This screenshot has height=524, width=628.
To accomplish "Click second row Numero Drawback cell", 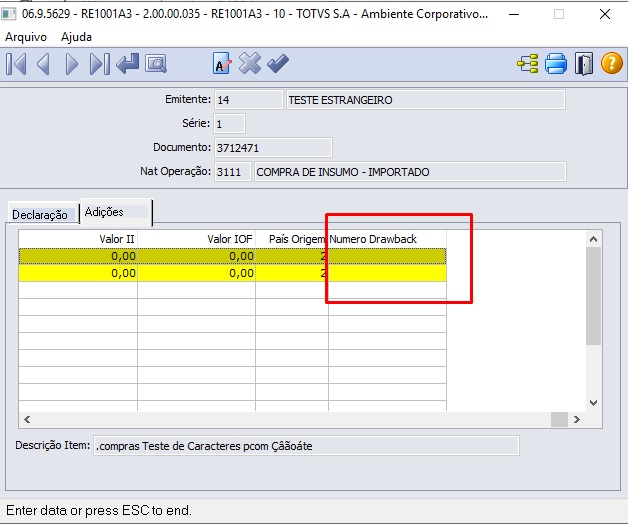I will coord(387,273).
